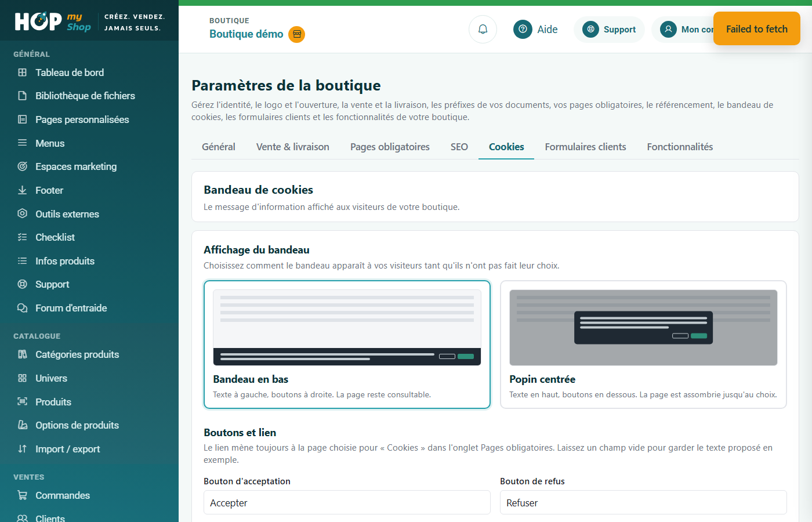Click Import / export arrows icon
The width and height of the screenshot is (812, 522).
tap(22, 449)
